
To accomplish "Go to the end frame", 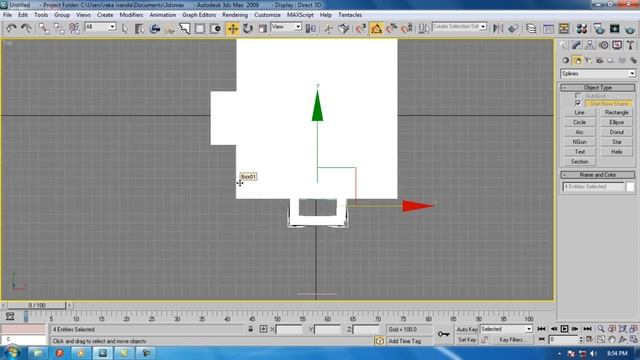I will tap(587, 329).
